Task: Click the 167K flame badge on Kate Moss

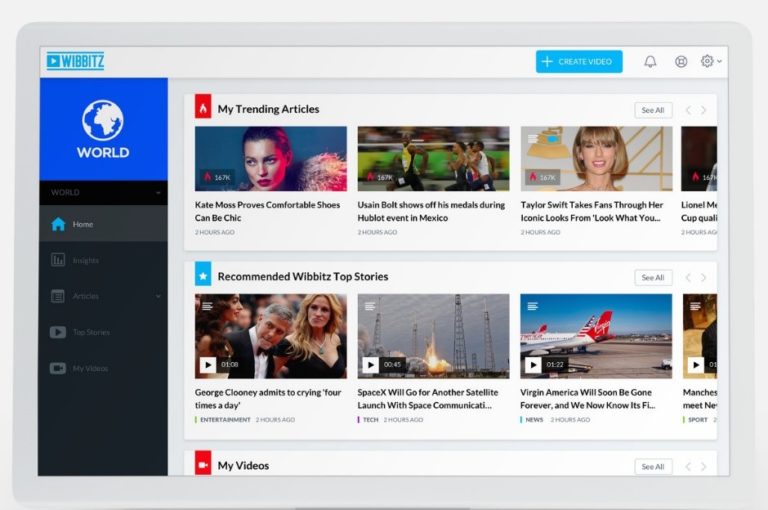Action: coord(217,177)
